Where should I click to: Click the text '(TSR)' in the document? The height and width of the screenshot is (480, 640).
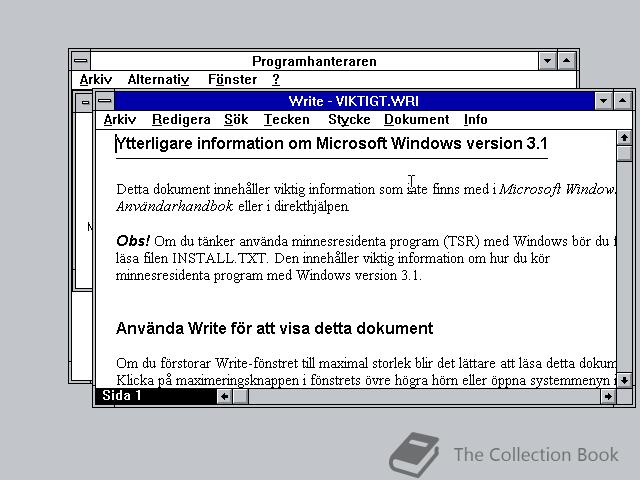pos(462,241)
